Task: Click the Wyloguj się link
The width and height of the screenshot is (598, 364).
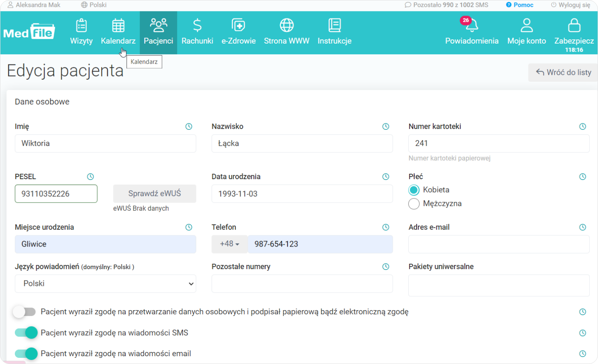Action: coord(571,5)
